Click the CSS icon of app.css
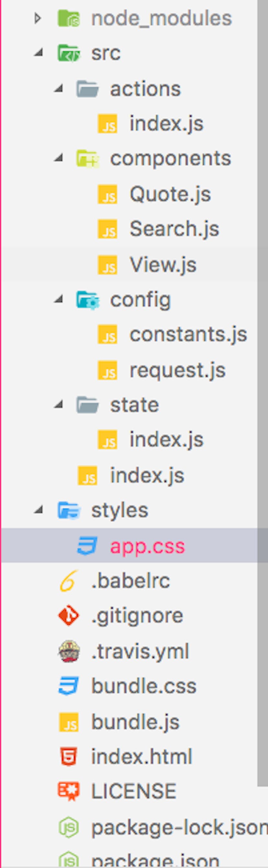Screen dimensions: 268x868 (87, 546)
